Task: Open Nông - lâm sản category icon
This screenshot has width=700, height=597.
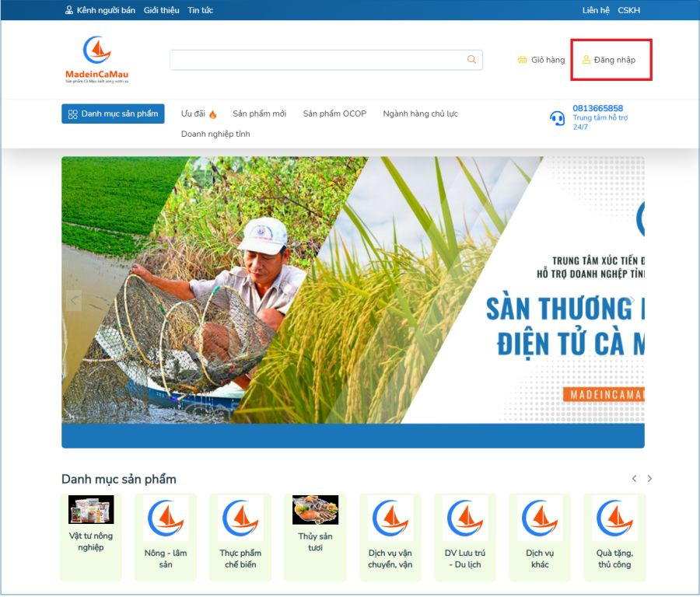Action: click(166, 518)
